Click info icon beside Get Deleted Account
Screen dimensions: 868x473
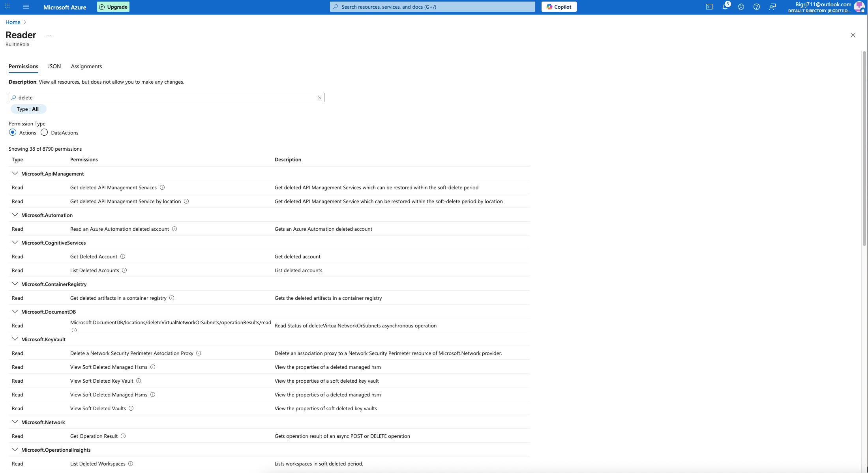123,256
